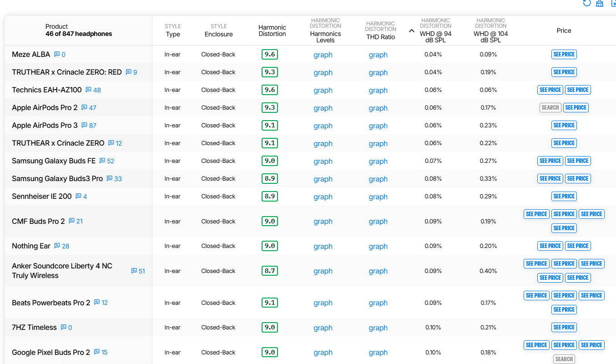This screenshot has width=616, height=364.
Task: Open the Beats Powerbeats Pro 2 product name
Action: (x=51, y=303)
